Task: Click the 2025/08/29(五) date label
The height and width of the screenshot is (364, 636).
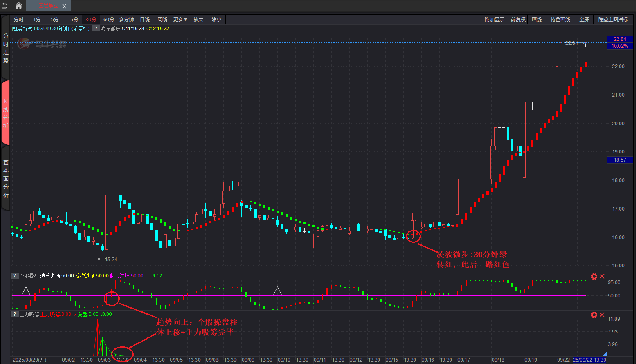Action: pyautogui.click(x=29, y=360)
